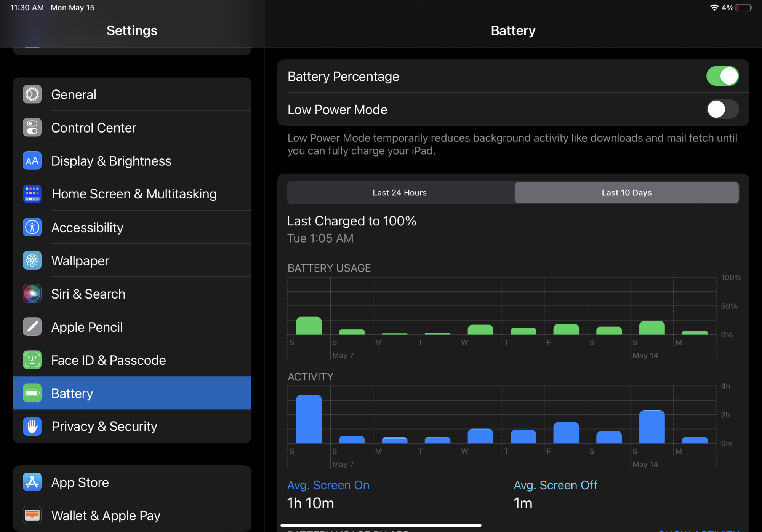Open the Siri & Search icon
Screen dimensions: 762x532
pos(32,294)
